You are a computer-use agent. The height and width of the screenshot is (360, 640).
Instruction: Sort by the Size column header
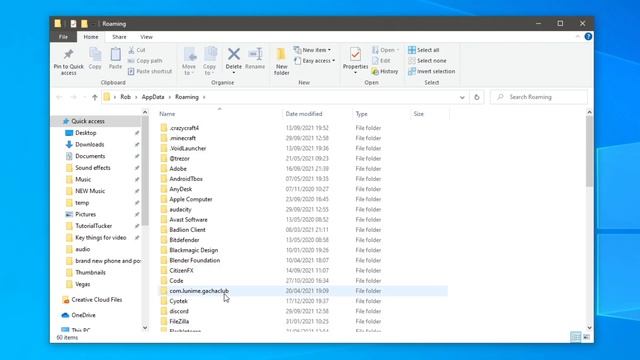tap(418, 114)
